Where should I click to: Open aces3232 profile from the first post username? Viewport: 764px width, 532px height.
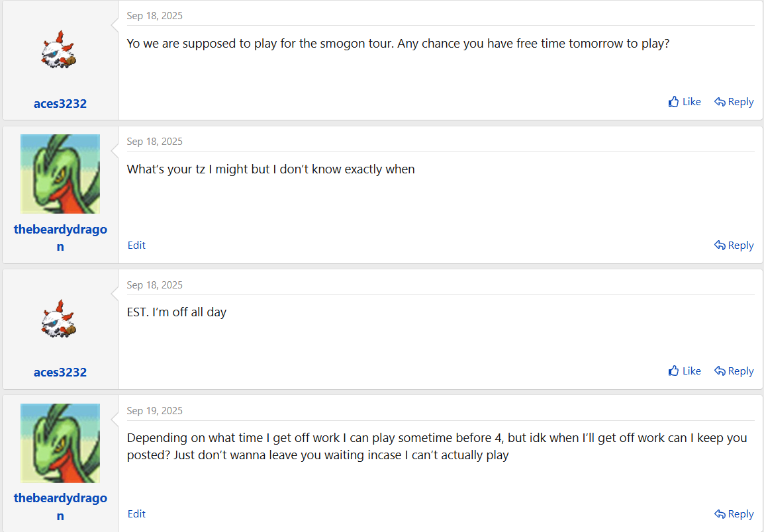[60, 104]
